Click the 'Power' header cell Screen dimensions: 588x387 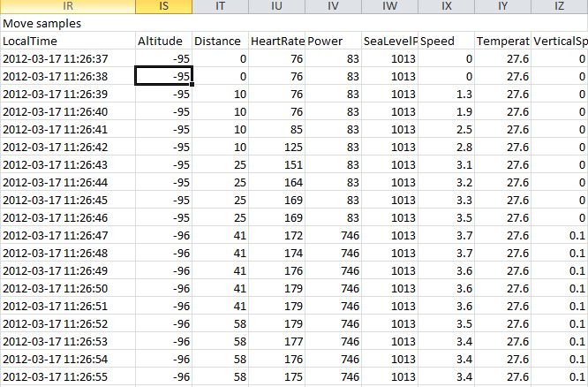pos(334,41)
